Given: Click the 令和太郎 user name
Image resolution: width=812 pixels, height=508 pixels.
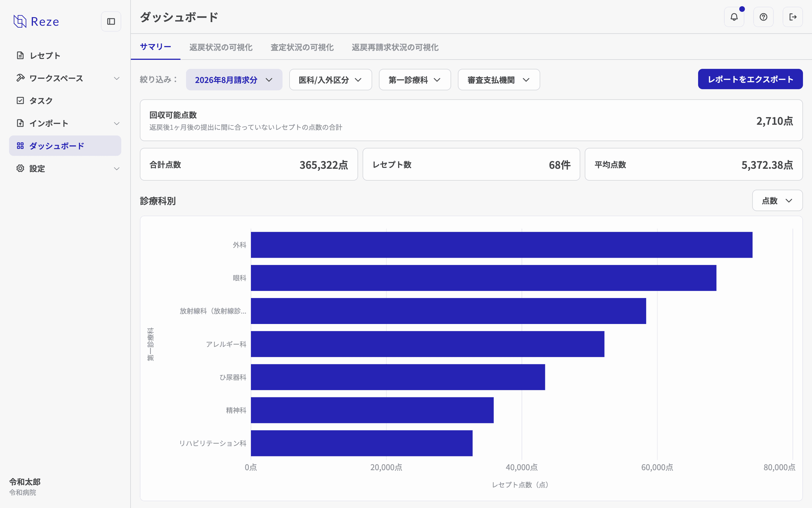Looking at the screenshot, I should [x=25, y=481].
